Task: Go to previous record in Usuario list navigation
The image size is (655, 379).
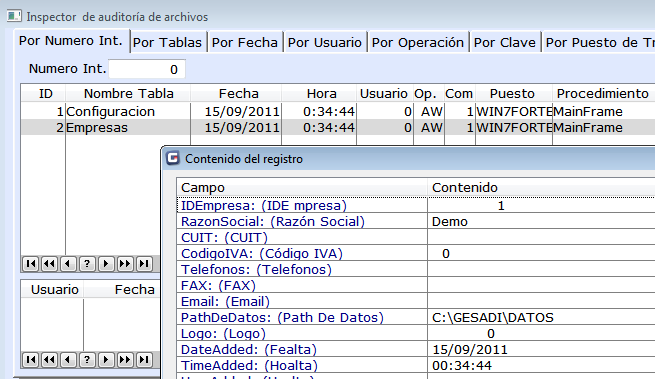Action: click(68, 360)
